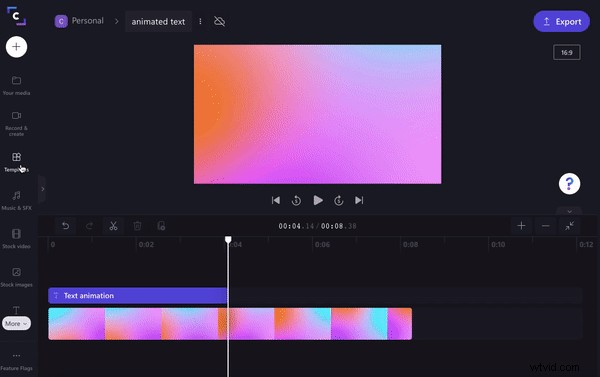The image size is (600, 377).
Task: Click the 0:06 mark on the ruler
Action: tap(322, 245)
